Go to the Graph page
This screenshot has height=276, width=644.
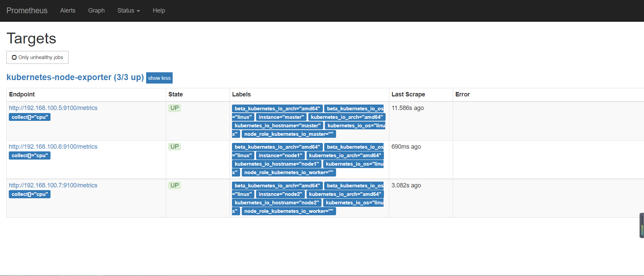[96, 11]
